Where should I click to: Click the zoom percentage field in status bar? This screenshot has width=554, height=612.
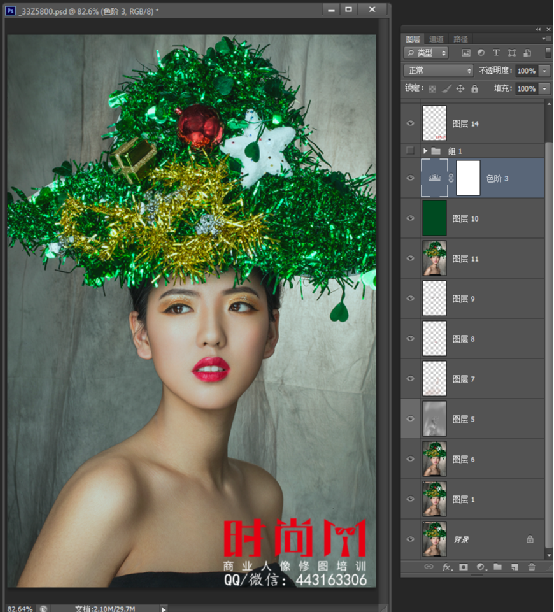20,608
